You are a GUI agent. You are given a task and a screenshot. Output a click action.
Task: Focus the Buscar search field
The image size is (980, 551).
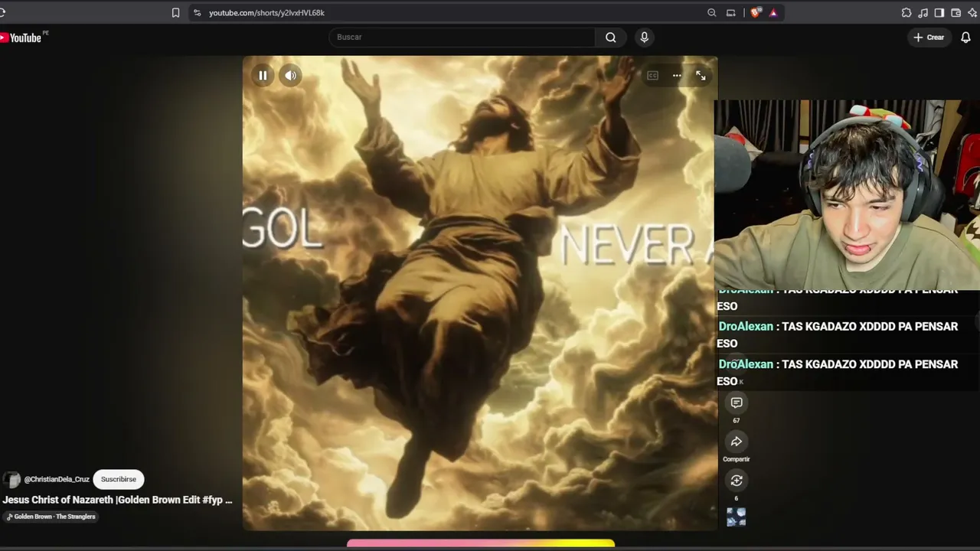(462, 37)
